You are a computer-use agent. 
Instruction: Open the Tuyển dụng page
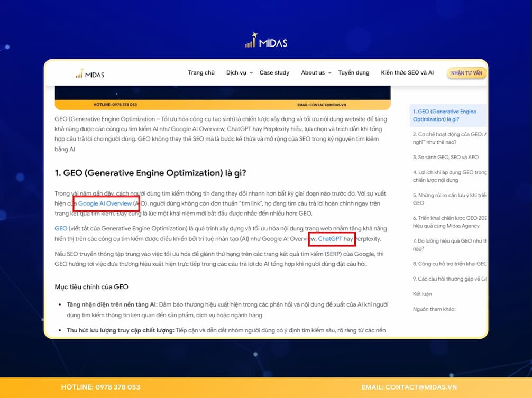354,72
